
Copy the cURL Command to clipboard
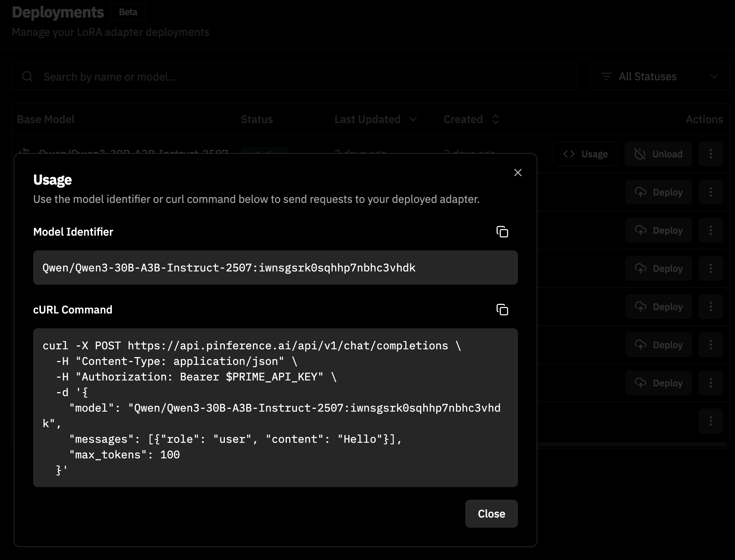coord(502,310)
